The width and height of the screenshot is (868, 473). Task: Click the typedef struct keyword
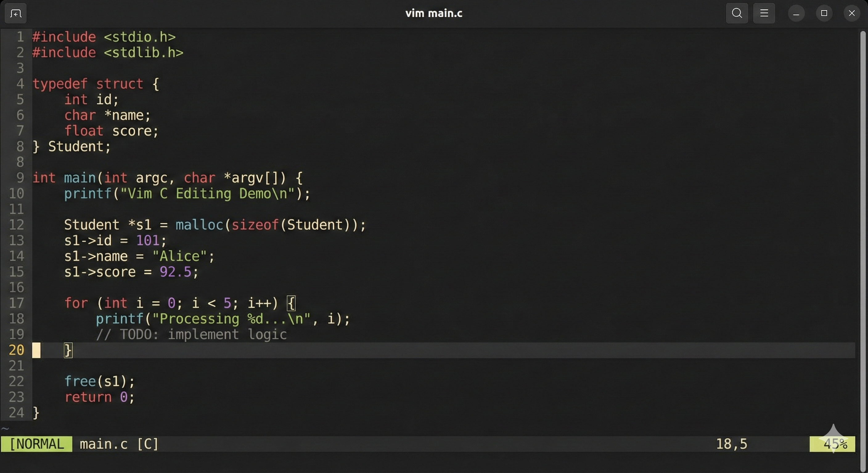coord(88,83)
